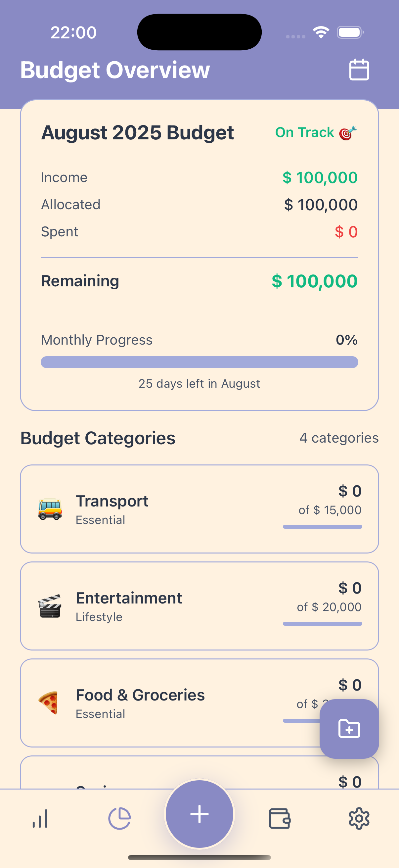Tap the Transport spending progress bar
This screenshot has width=399, height=868.
[x=323, y=527]
